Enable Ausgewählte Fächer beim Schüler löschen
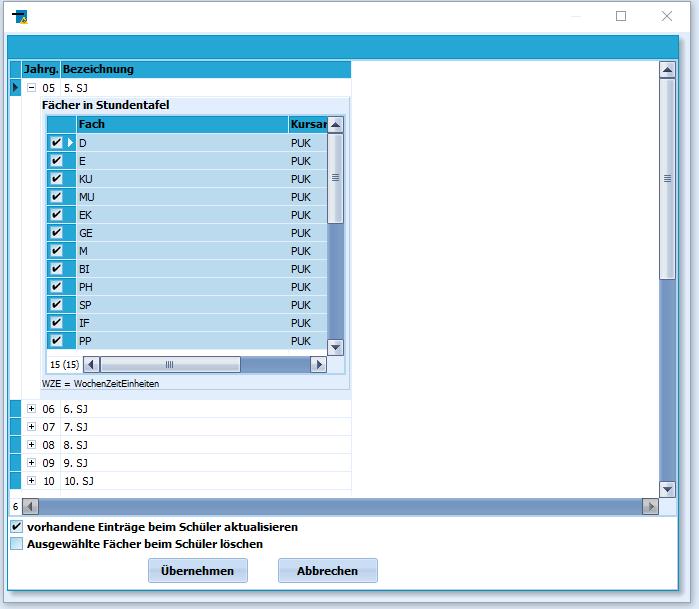The width and height of the screenshot is (699, 609). pyautogui.click(x=16, y=544)
